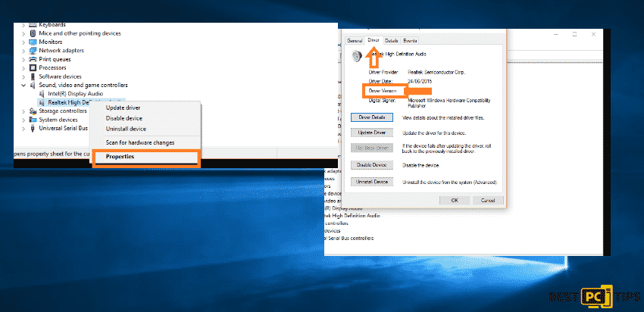Click the speaker icon in Properties dialog
This screenshot has width=644, height=312.
[x=358, y=56]
